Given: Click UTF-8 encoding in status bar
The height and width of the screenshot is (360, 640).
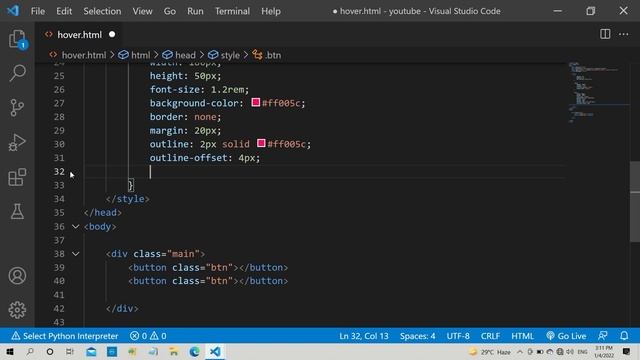Looking at the screenshot, I should 458,336.
